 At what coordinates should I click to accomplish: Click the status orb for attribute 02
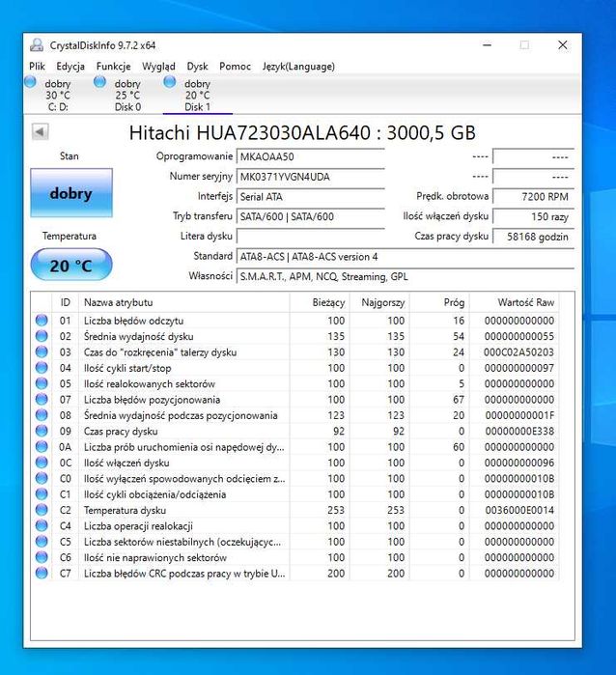click(x=42, y=336)
